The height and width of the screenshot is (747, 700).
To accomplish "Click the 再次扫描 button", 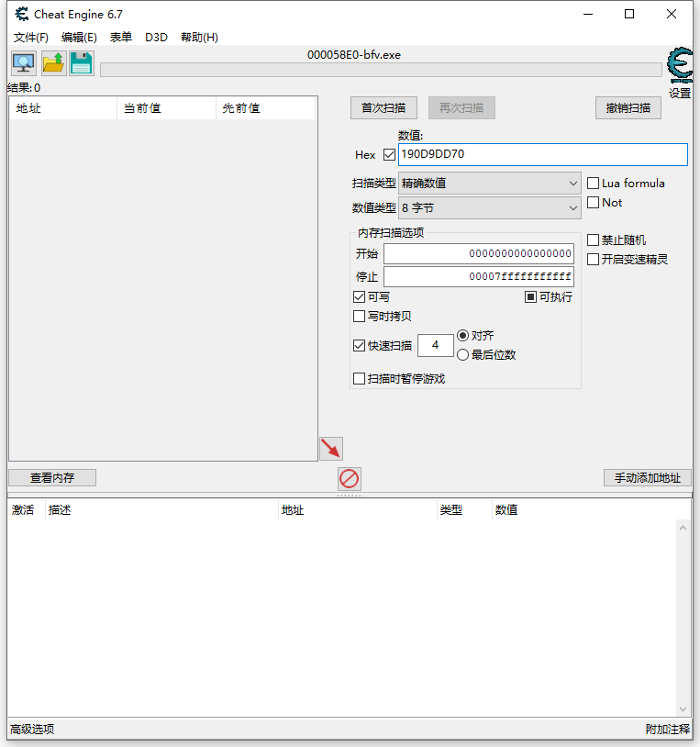I will (461, 108).
